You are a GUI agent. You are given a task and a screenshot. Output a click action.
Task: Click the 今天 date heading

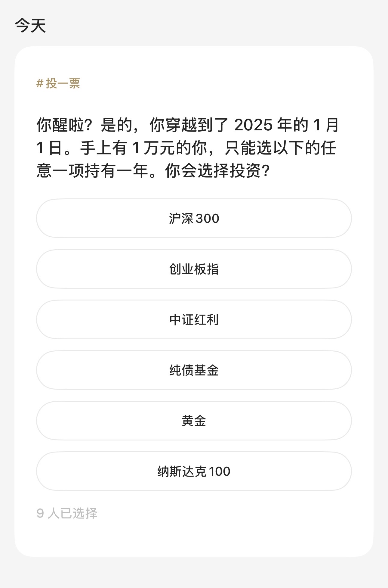(x=30, y=25)
